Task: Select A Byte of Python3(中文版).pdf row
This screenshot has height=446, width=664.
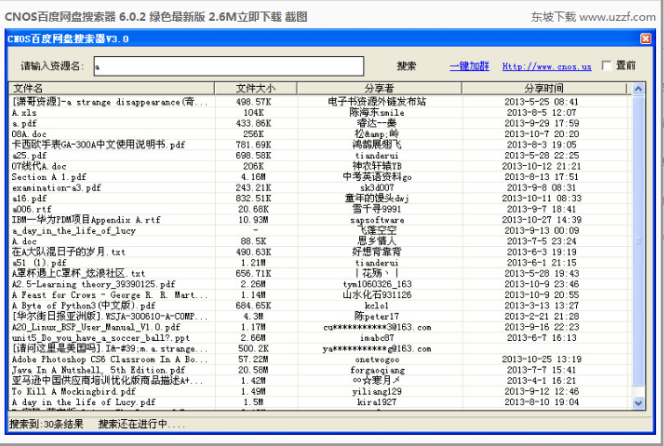Action: point(318,306)
